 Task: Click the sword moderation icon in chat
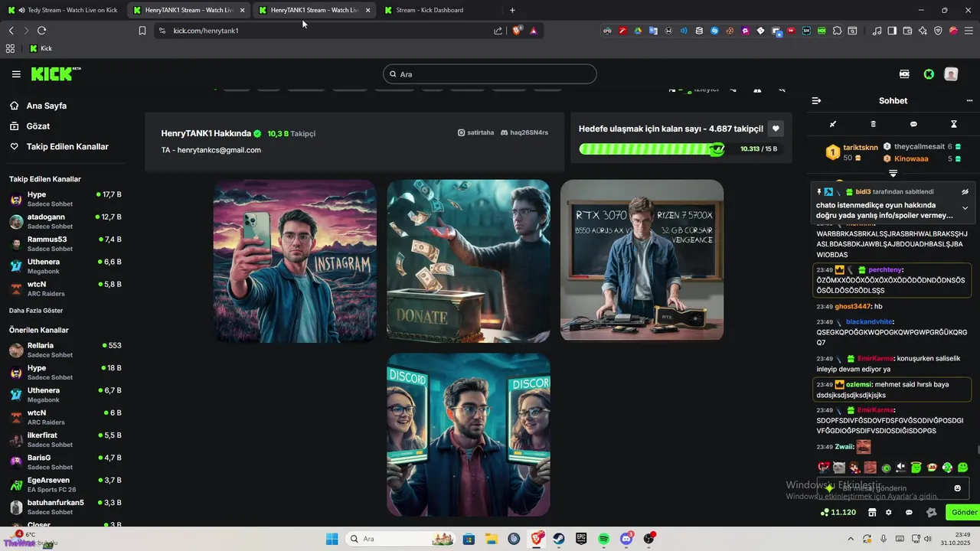point(833,124)
